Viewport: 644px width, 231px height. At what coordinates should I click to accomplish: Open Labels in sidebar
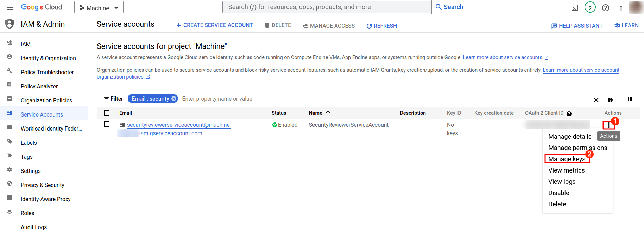coord(29,143)
